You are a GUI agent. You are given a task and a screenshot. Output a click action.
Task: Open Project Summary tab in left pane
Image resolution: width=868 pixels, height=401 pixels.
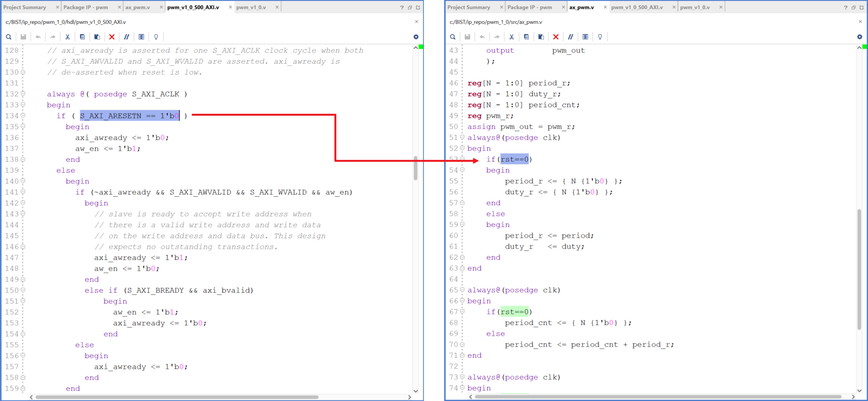point(25,7)
